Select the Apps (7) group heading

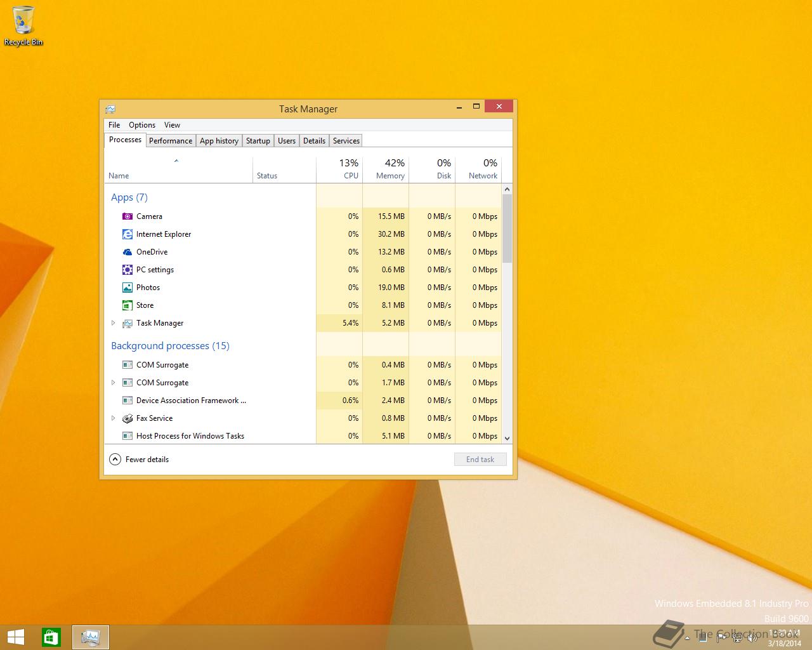[129, 197]
